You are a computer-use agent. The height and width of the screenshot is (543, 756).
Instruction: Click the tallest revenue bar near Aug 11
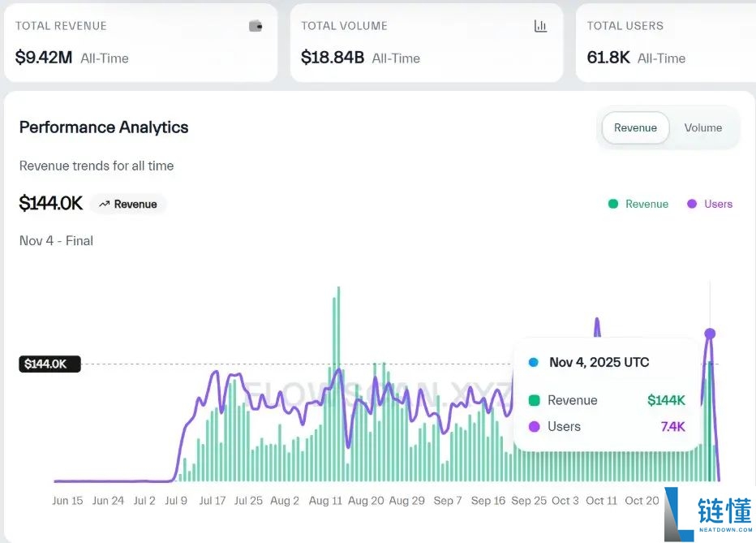pos(338,381)
